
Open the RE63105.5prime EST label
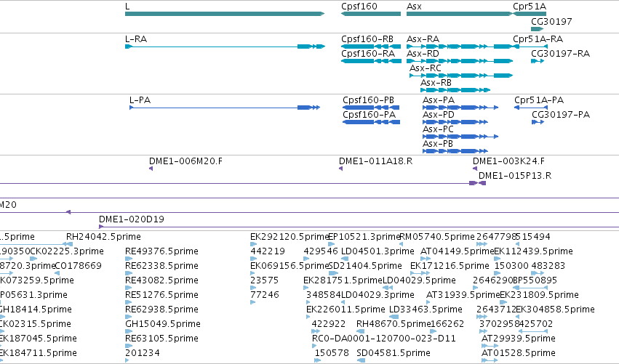coord(161,339)
